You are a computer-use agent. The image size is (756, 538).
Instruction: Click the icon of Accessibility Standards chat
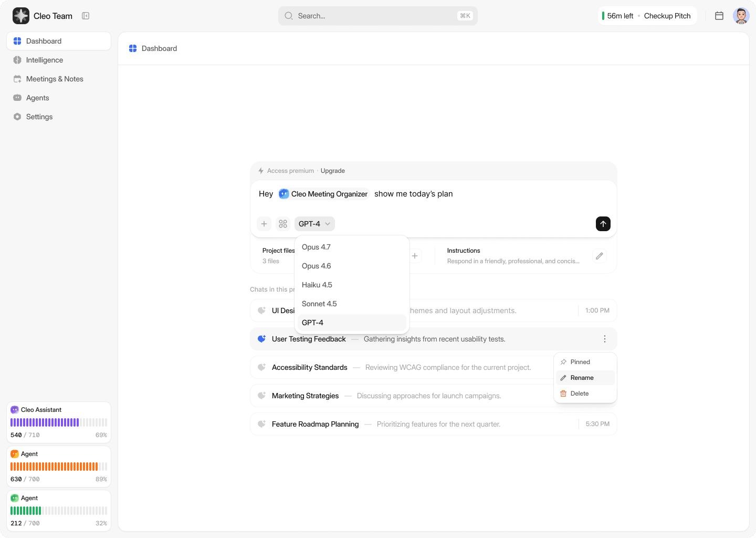tap(262, 367)
